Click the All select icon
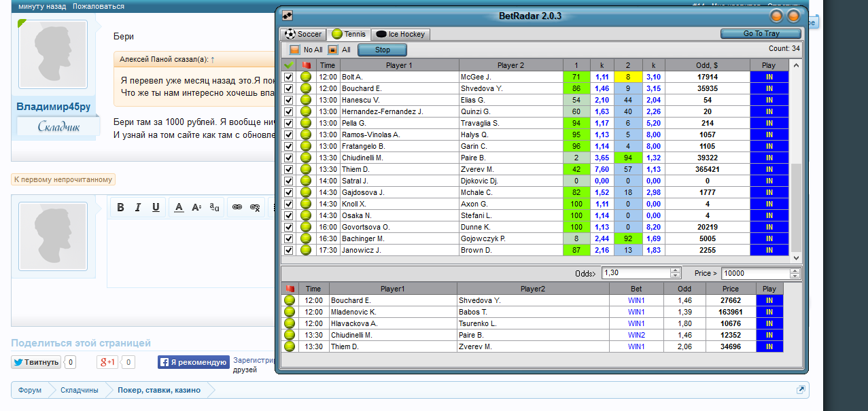This screenshot has width=868, height=411. (x=332, y=50)
